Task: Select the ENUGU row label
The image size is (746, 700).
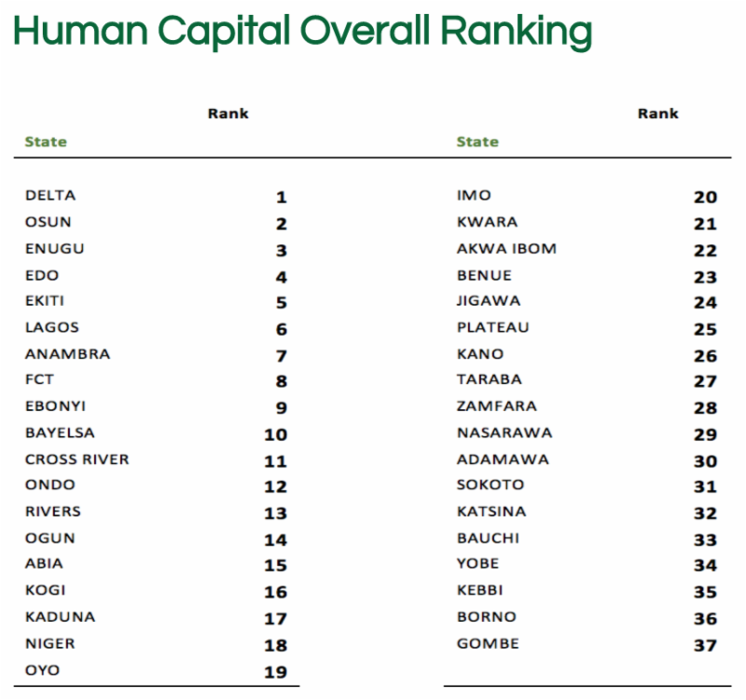Action: tap(54, 249)
